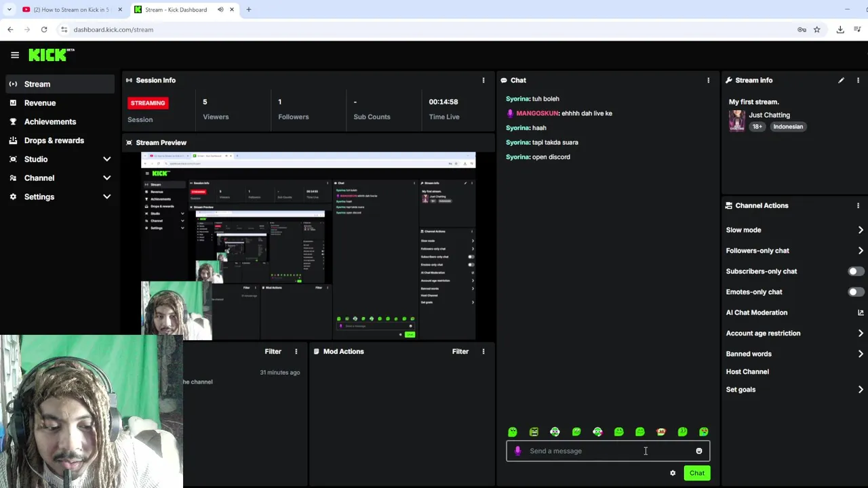Open Filter left of Mod Actions panel
Image resolution: width=868 pixels, height=488 pixels.
click(273, 351)
